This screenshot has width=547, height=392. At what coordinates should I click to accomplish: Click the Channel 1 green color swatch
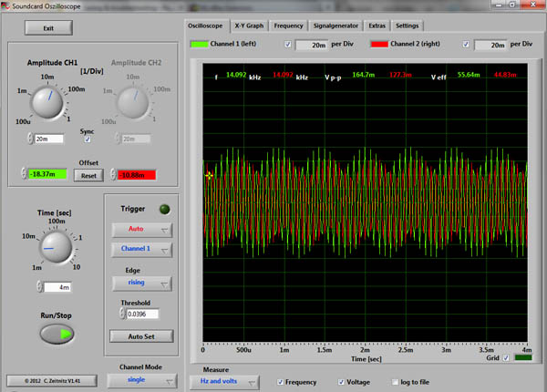(198, 44)
